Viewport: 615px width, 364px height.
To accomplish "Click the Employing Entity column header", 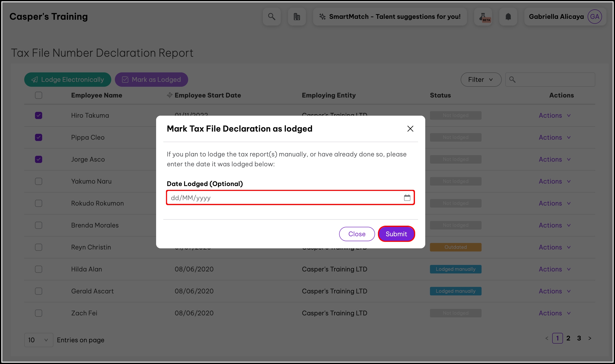I will (329, 95).
